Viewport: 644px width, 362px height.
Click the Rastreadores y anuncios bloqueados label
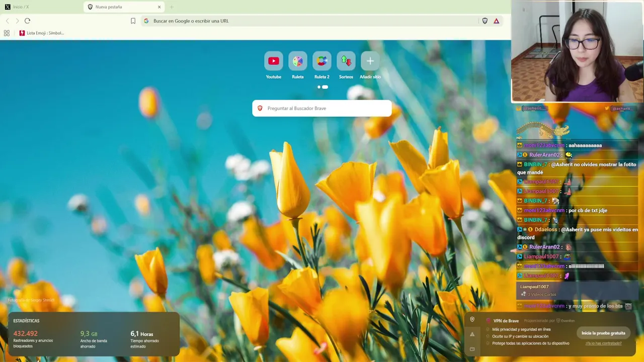pos(33,343)
